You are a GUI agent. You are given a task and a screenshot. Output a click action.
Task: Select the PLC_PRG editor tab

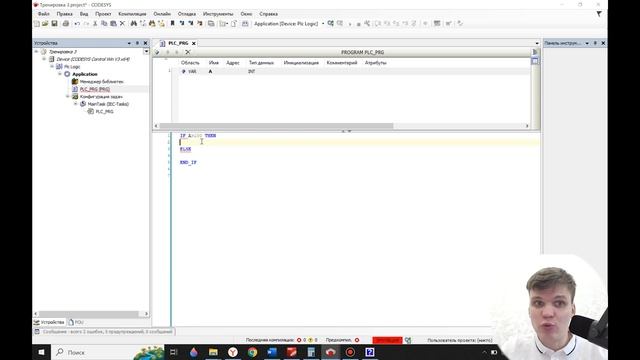click(178, 43)
